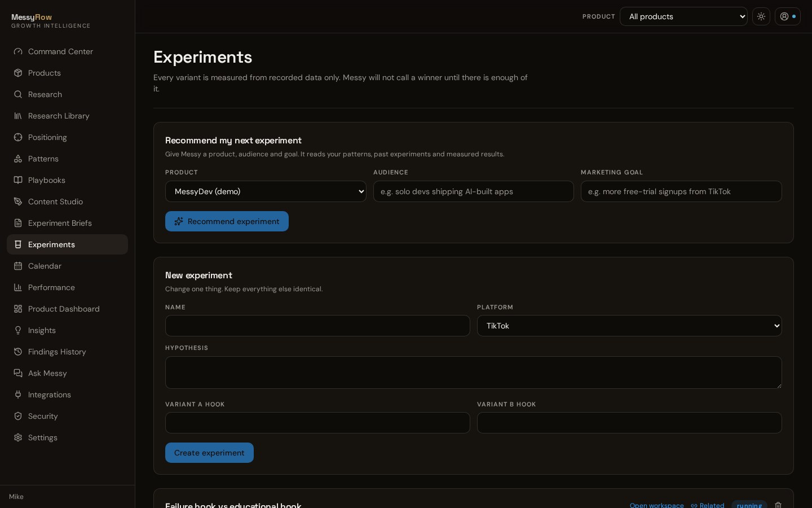Click the Positioning target icon
This screenshot has height=508, width=812.
[x=18, y=137]
